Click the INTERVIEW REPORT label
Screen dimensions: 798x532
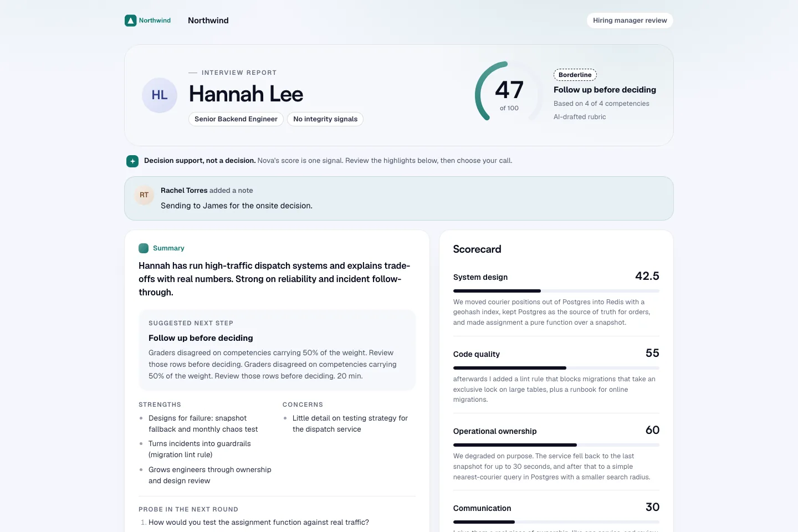coord(239,73)
